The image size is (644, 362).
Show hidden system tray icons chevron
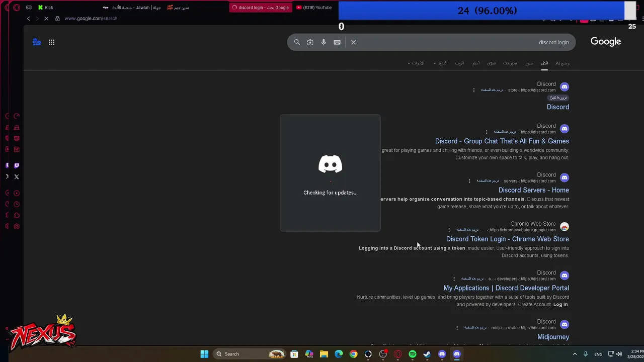click(x=575, y=354)
